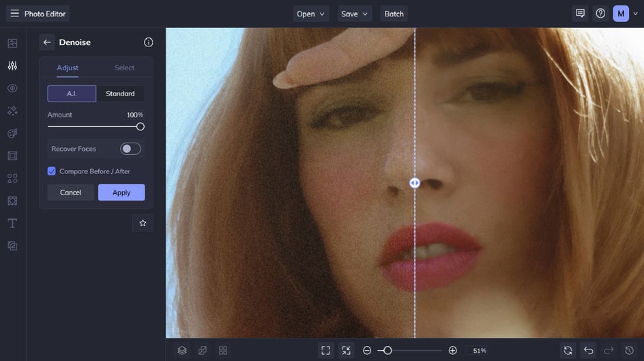Open the Layers panel icon
Viewport: 644px width, 361px height.
pos(182,350)
